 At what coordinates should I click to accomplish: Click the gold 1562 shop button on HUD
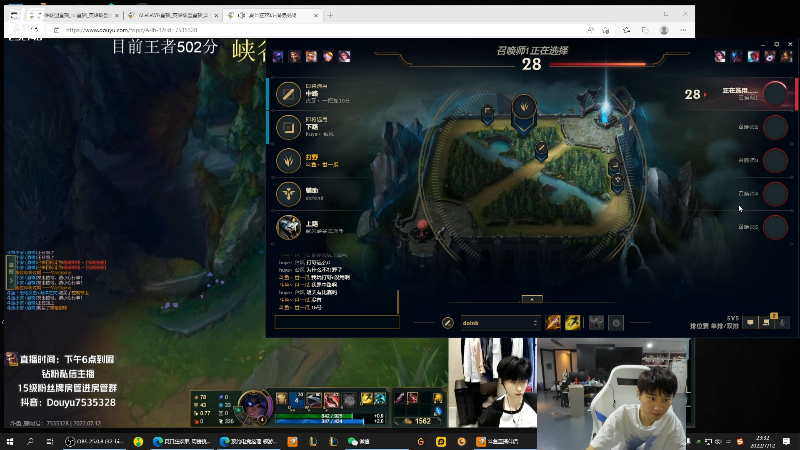pos(418,421)
